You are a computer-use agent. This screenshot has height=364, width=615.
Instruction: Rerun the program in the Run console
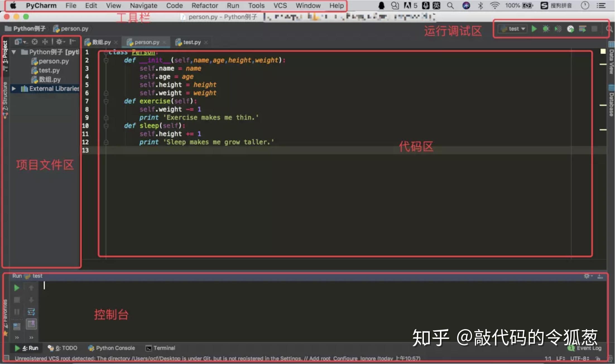click(16, 288)
